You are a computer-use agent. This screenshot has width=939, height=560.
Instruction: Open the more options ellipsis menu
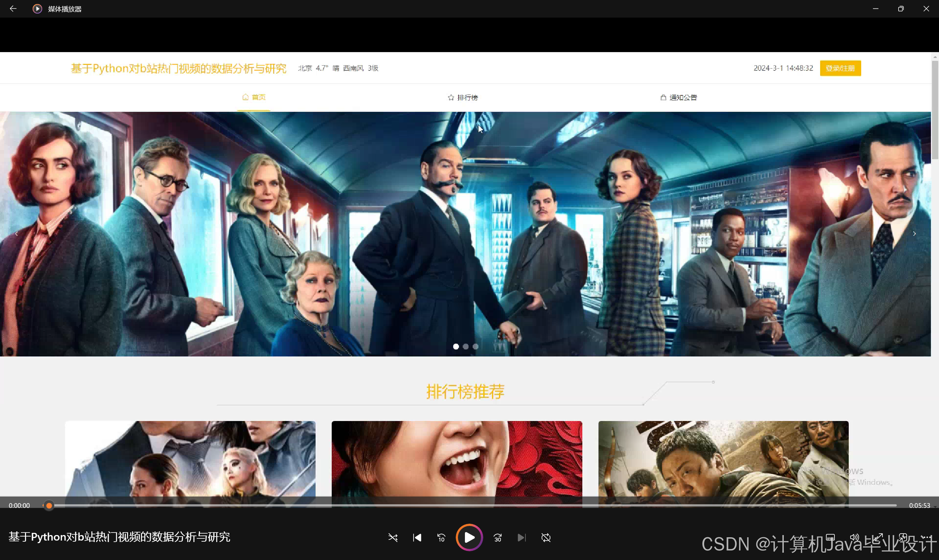pos(927,537)
